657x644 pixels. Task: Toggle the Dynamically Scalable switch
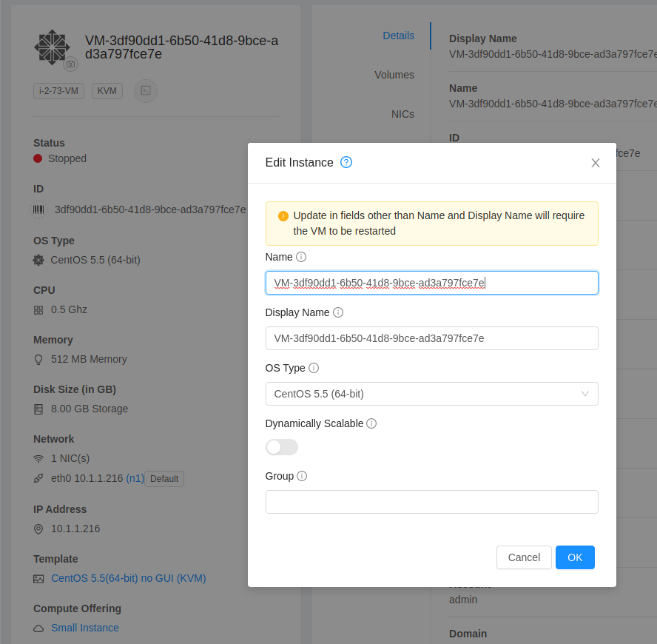tap(281, 447)
